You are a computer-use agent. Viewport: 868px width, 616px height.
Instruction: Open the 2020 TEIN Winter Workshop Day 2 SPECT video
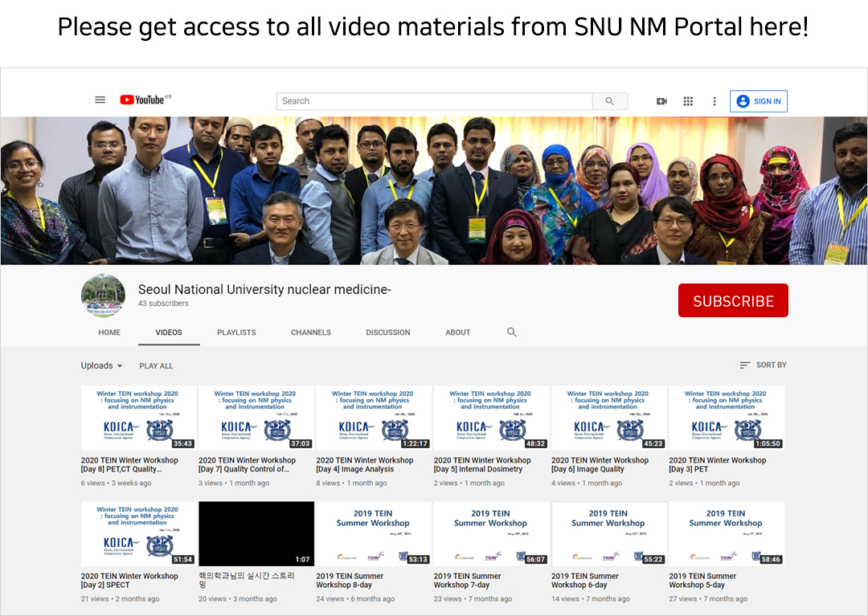[138, 533]
